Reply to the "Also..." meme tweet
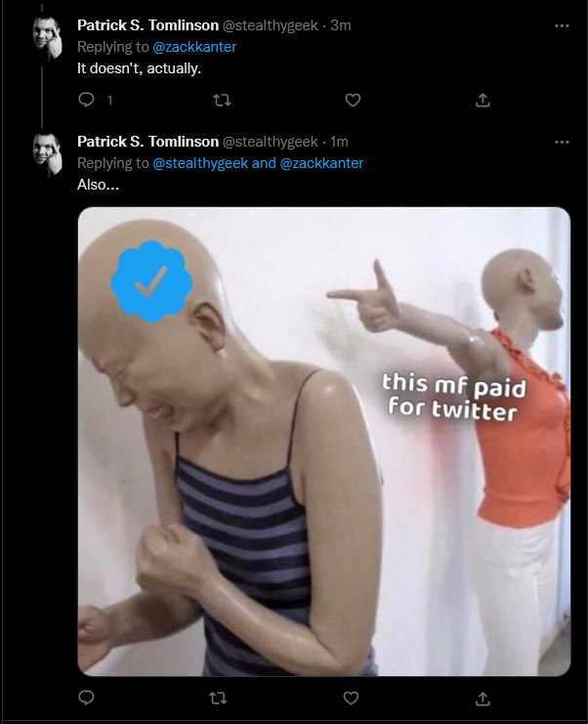 click(x=86, y=698)
